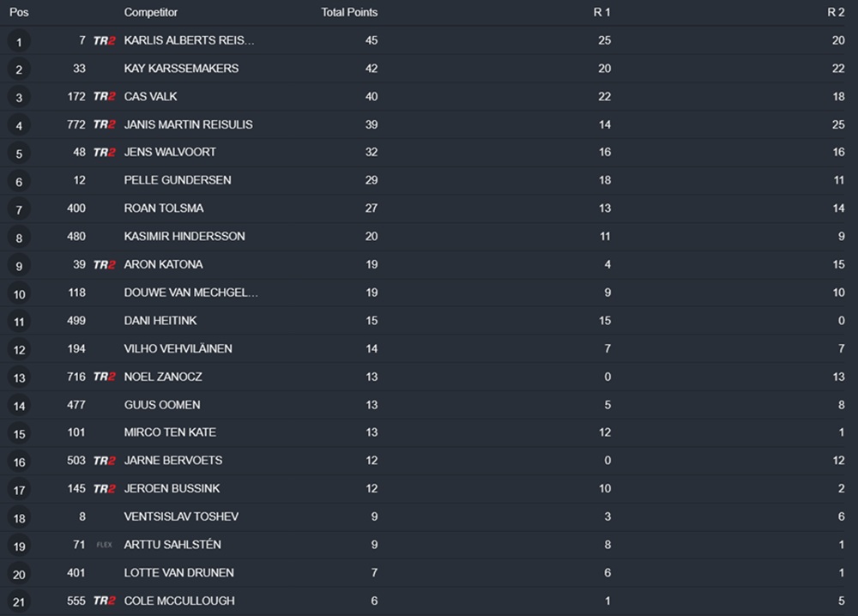
Task: Select Pelle Gundersen's name
Action: pyautogui.click(x=177, y=180)
